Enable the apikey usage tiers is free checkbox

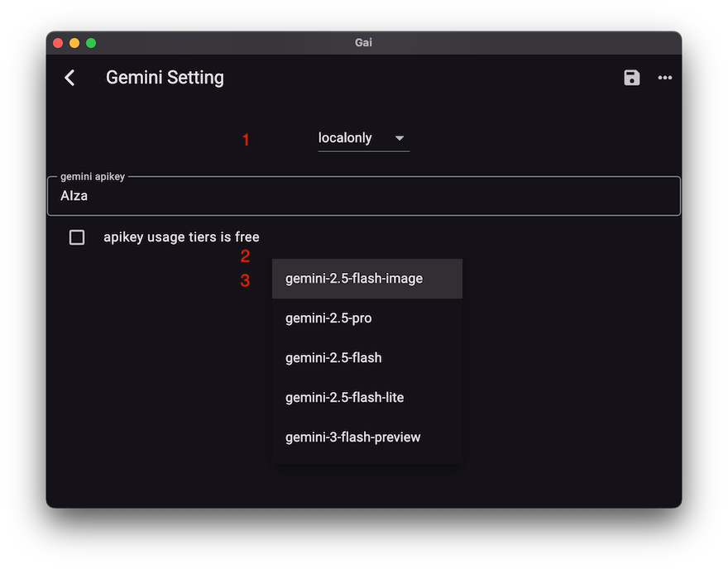click(x=76, y=237)
